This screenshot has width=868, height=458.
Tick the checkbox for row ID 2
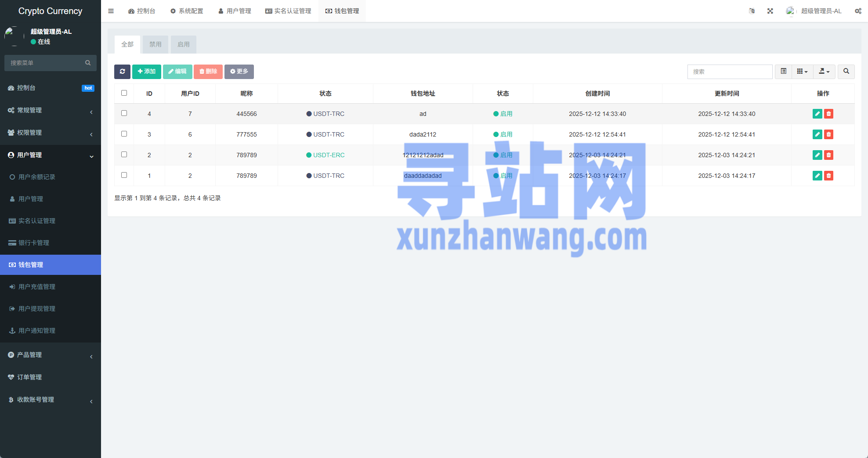click(124, 155)
